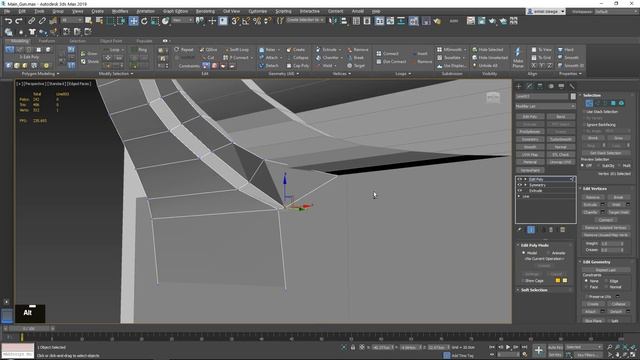Click Cap Poly in the ribbon

tap(298, 66)
